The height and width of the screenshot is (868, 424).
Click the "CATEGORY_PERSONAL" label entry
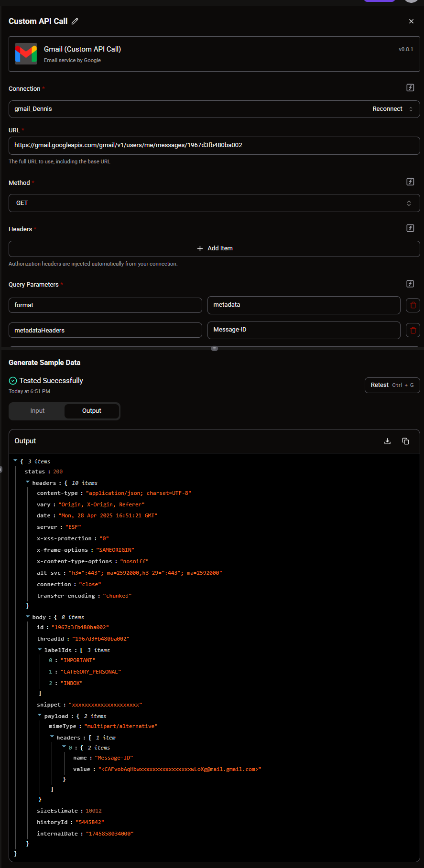coord(91,672)
